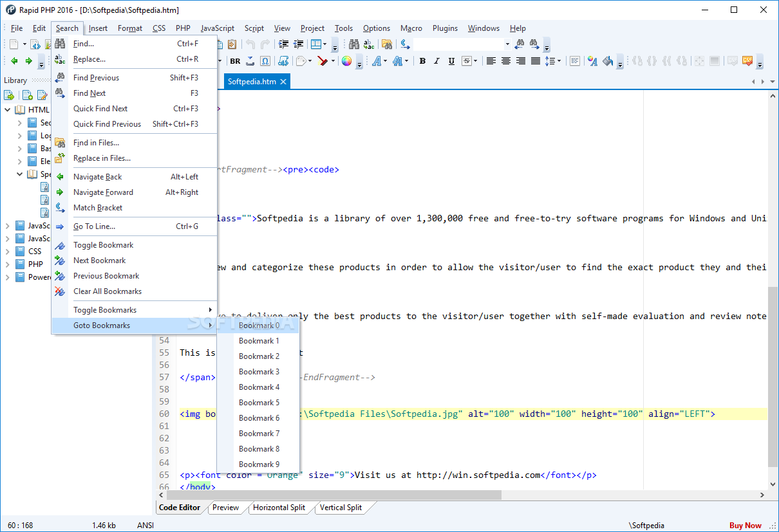Image resolution: width=779 pixels, height=532 pixels.
Task: Click the Library edit item icon
Action: (42, 95)
